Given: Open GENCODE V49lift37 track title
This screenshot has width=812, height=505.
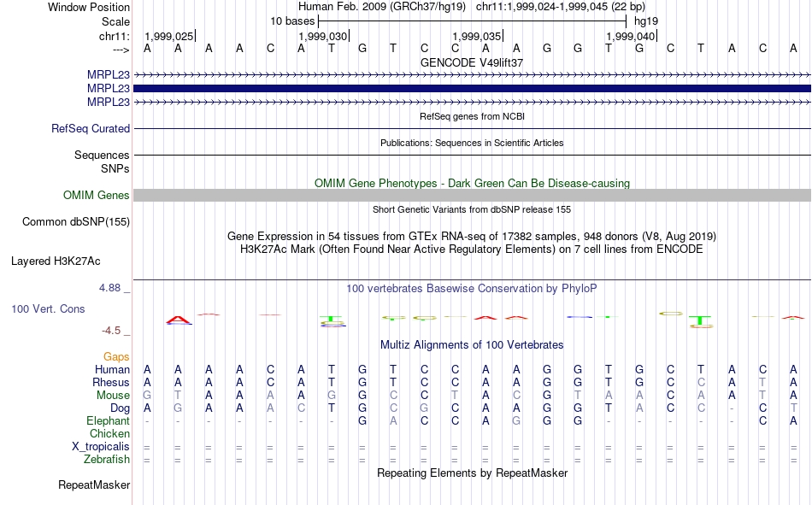Looking at the screenshot, I should 472,62.
